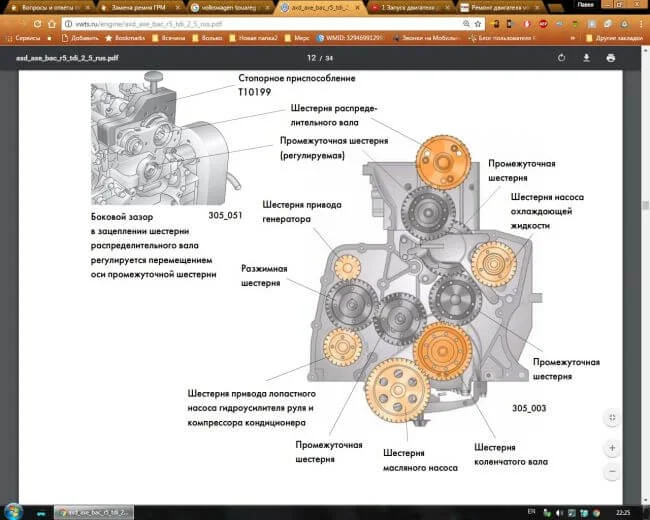
Task: Open the Windows Start menu
Action: [x=14, y=511]
